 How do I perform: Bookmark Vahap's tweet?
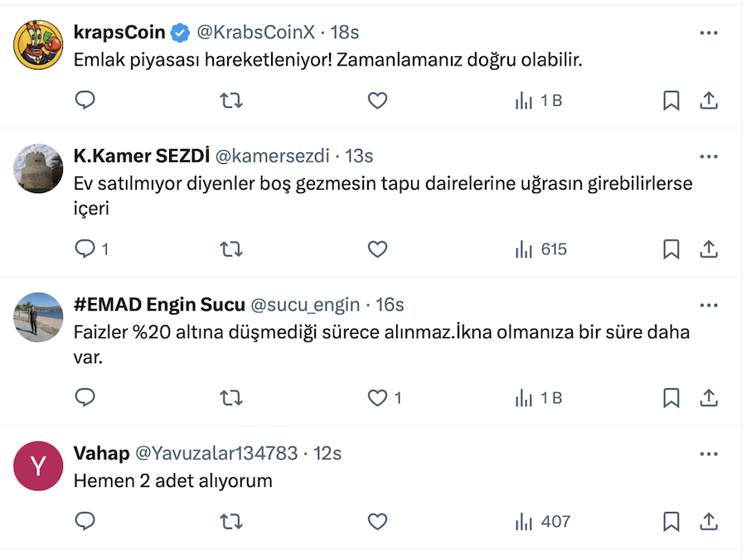click(671, 522)
